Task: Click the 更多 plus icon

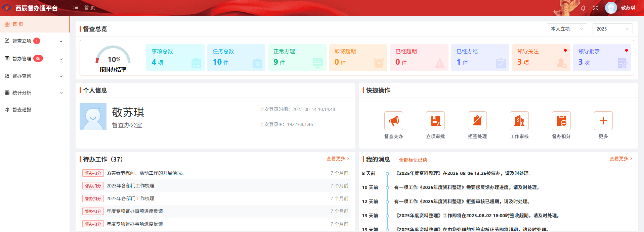Action: 603,121
